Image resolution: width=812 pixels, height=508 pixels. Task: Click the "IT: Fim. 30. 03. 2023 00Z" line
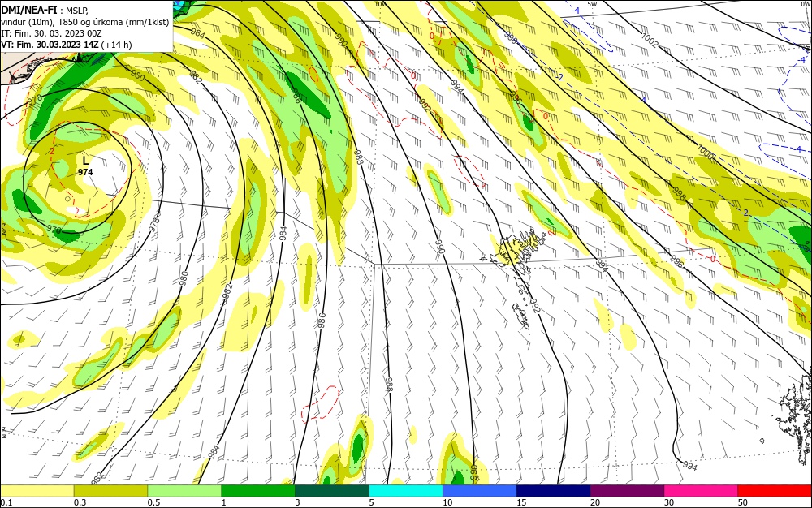click(x=51, y=33)
